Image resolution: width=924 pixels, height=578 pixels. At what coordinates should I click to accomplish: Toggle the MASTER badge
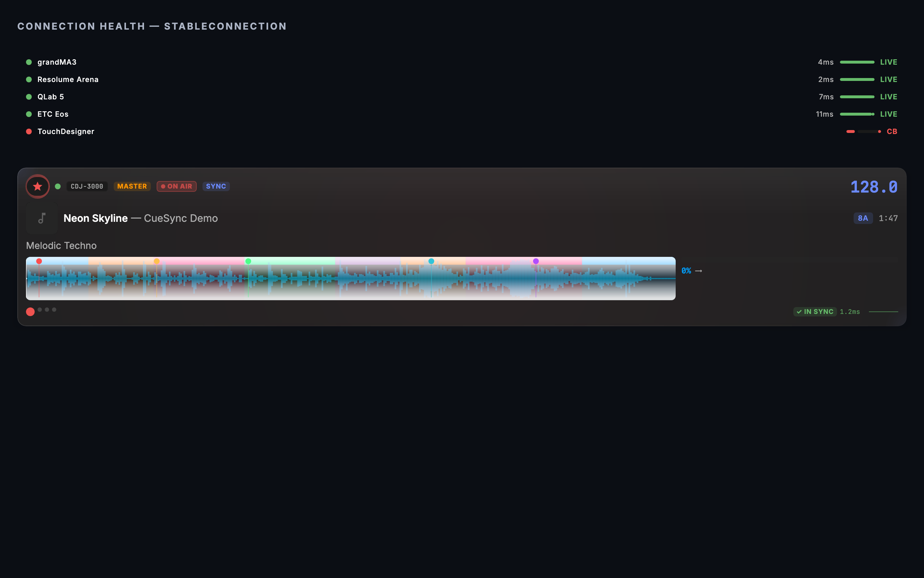[x=132, y=186]
